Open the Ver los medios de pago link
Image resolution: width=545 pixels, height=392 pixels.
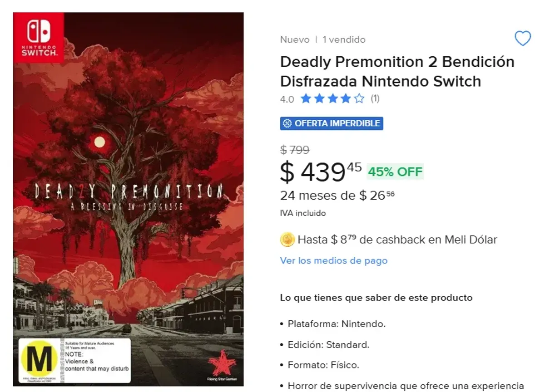click(334, 260)
